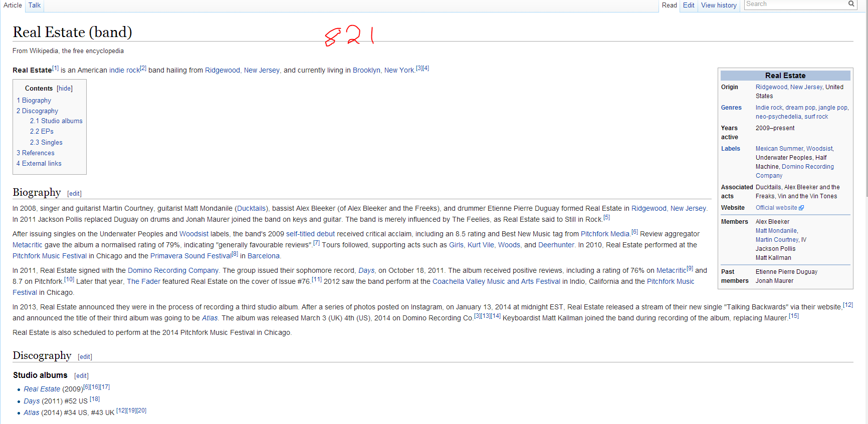This screenshot has height=424, width=868.
Task: Open the Genres link in infobox
Action: pos(731,108)
